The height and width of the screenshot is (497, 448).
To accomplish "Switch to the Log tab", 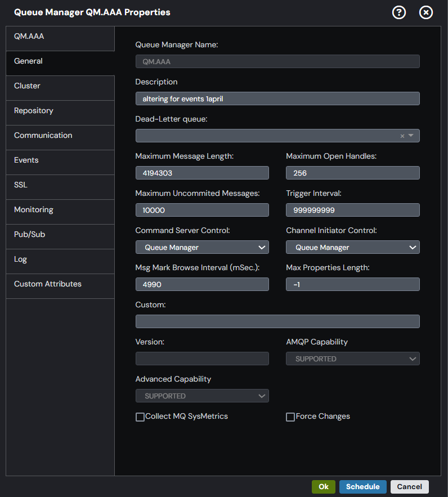I will [x=60, y=261].
